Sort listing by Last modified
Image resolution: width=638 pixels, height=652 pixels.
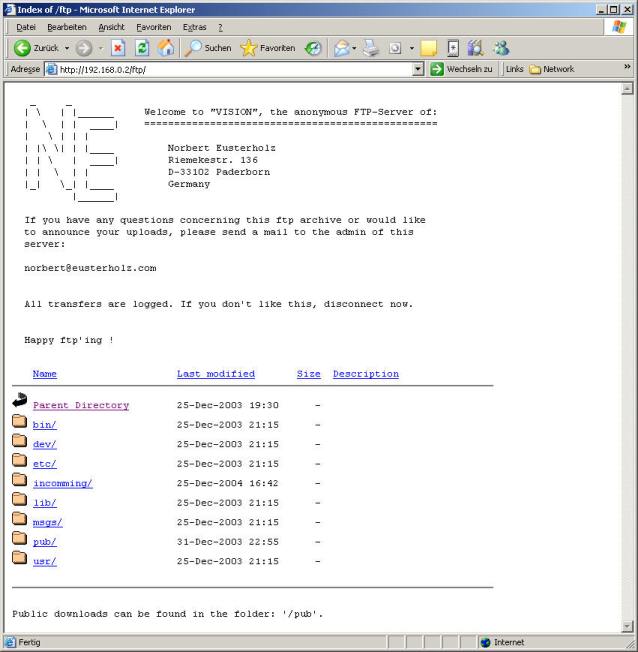pos(216,374)
